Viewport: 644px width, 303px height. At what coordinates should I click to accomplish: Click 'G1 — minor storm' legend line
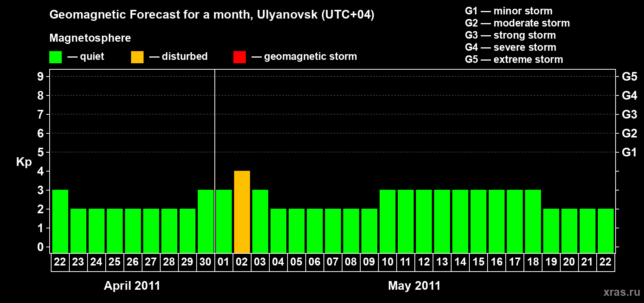click(509, 11)
